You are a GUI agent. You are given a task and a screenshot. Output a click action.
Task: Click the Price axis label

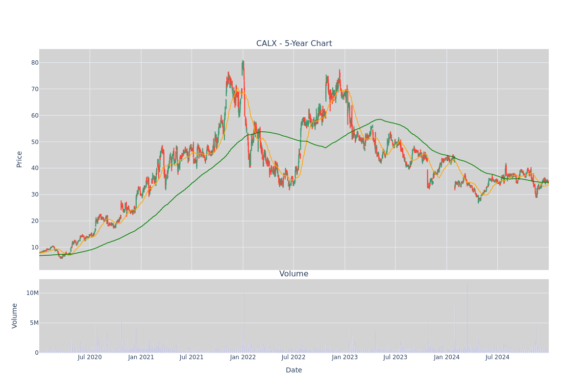pyautogui.click(x=20, y=159)
